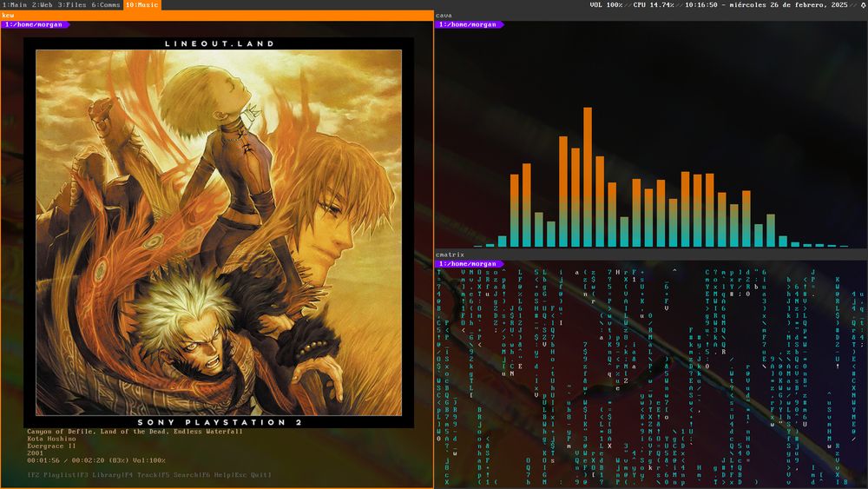The image size is (868, 489).
Task: Go to the 6:Comms workspace
Action: click(x=106, y=4)
